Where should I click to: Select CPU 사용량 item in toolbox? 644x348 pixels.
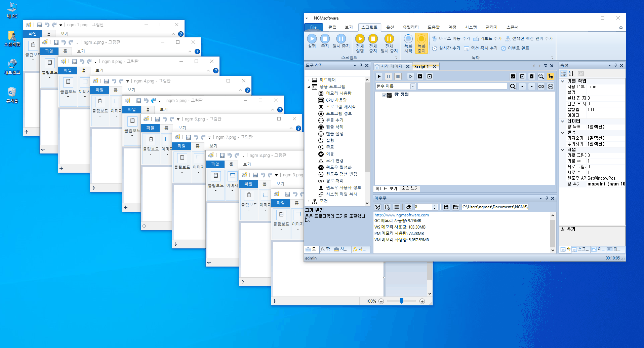[336, 100]
